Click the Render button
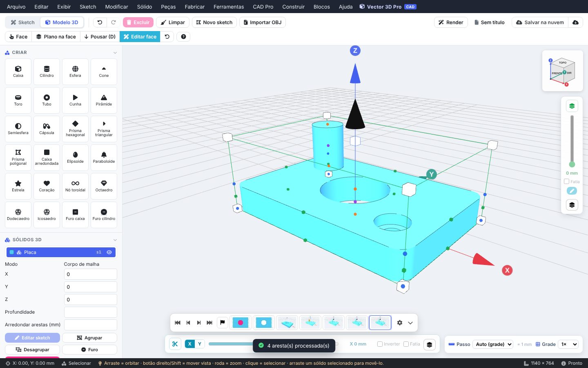 pyautogui.click(x=451, y=22)
